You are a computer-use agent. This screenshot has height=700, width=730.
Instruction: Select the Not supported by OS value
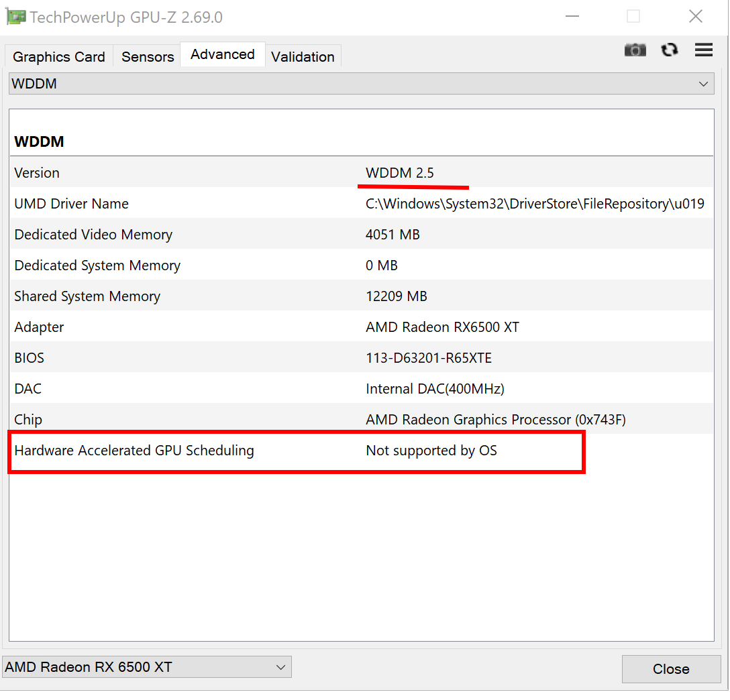tap(431, 450)
